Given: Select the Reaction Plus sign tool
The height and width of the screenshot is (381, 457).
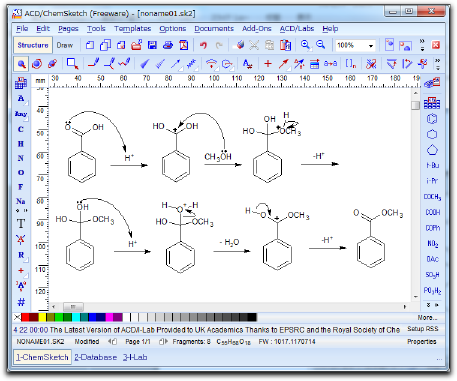Looking at the screenshot, I should pos(268,63).
